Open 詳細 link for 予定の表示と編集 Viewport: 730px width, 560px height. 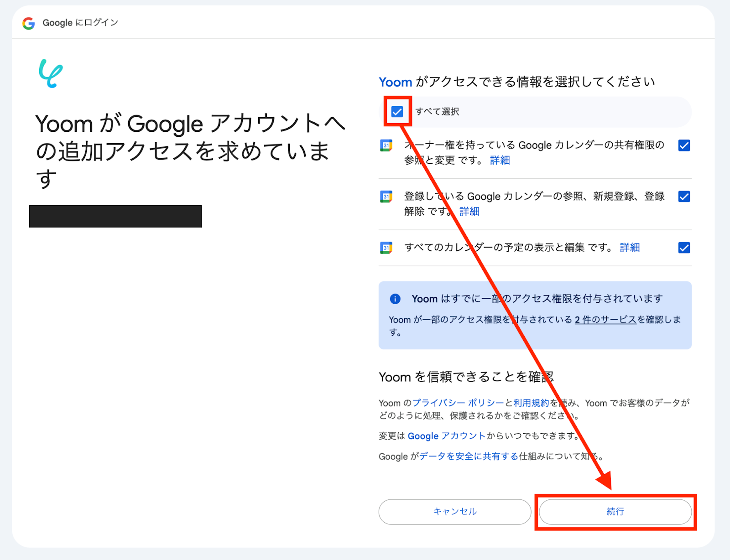[x=630, y=247]
